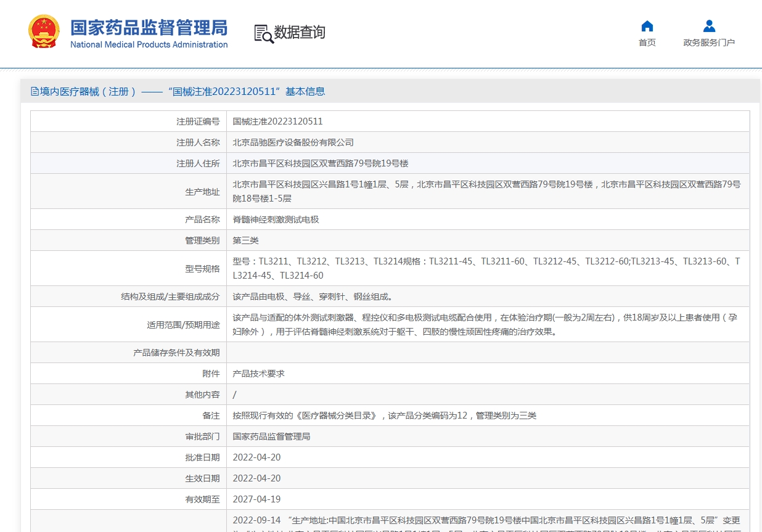This screenshot has width=762, height=532.
Task: Select the 注册人名称 label cell
Action: tap(128, 142)
